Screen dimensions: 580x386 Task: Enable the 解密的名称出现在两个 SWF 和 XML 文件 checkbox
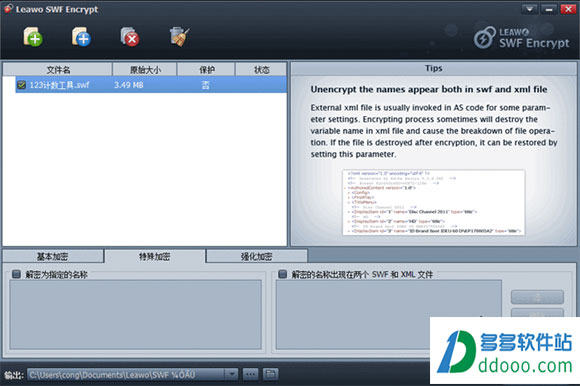point(282,274)
